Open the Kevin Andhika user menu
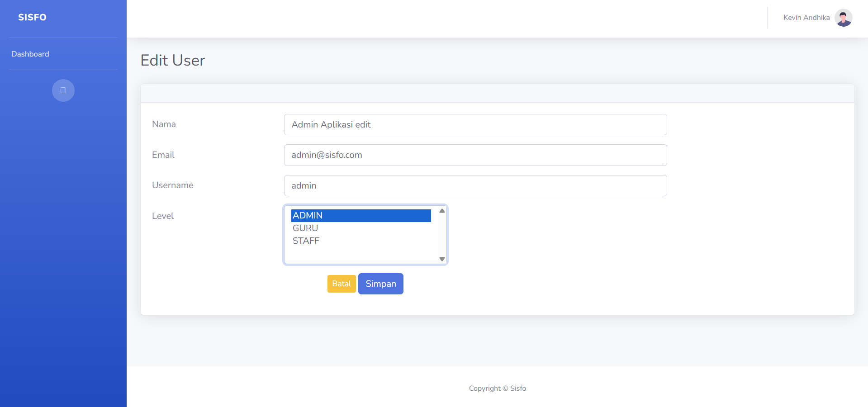 tap(806, 18)
